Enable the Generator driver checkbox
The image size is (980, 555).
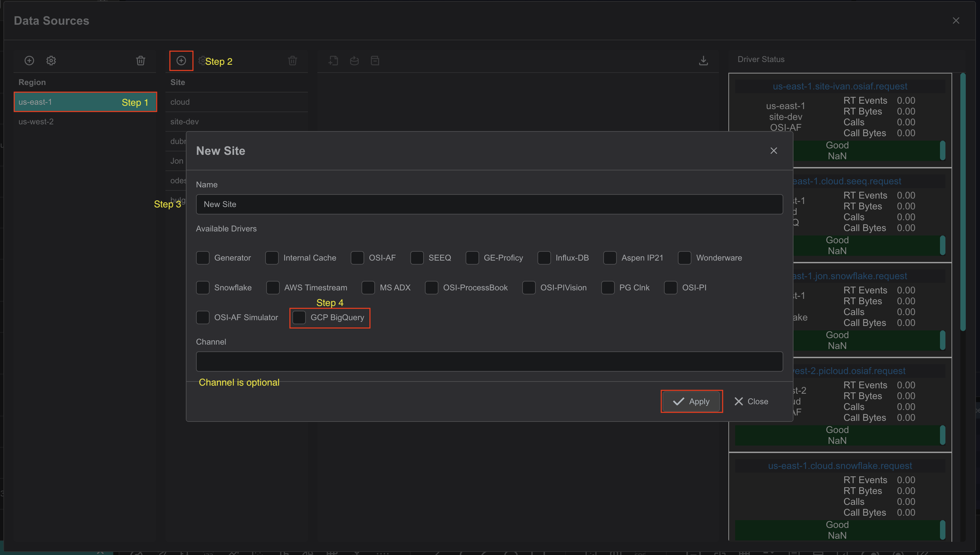(202, 258)
